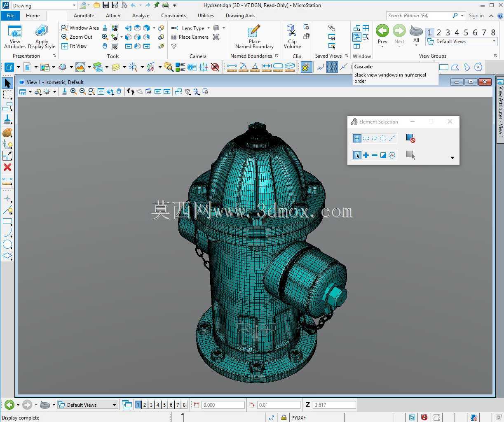
Task: Click the red Delete Element tool
Action: coord(7,167)
